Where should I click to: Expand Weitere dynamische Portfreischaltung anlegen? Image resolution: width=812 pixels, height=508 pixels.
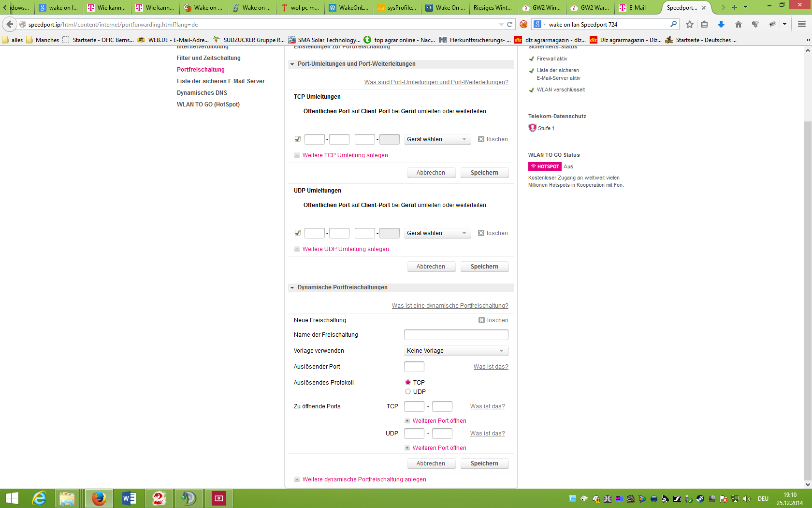point(364,479)
